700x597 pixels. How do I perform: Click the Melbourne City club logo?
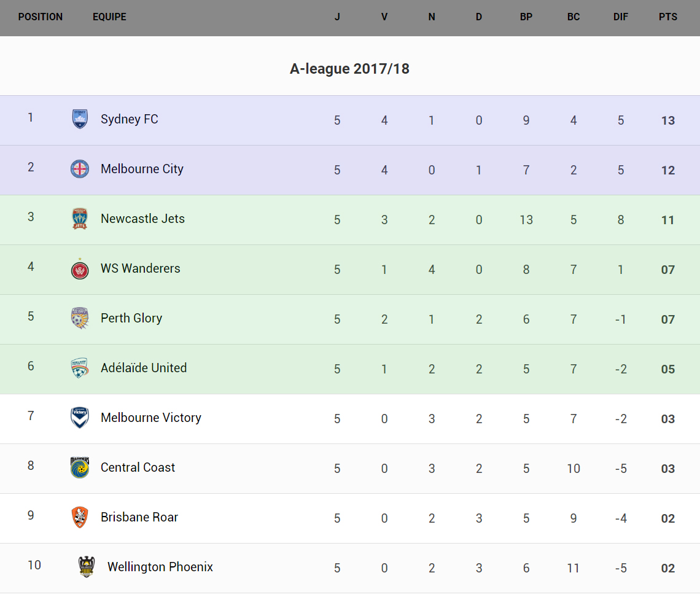point(80,169)
